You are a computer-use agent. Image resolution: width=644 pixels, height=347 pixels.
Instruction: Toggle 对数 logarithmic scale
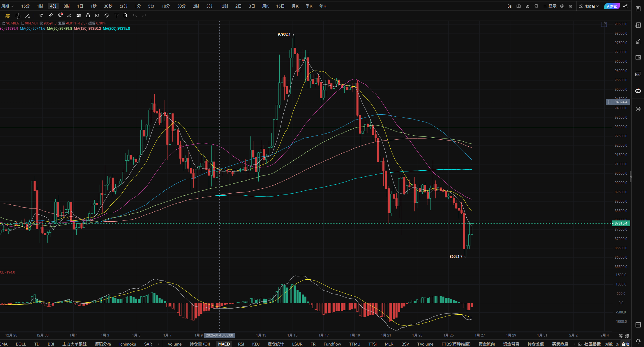(609, 344)
